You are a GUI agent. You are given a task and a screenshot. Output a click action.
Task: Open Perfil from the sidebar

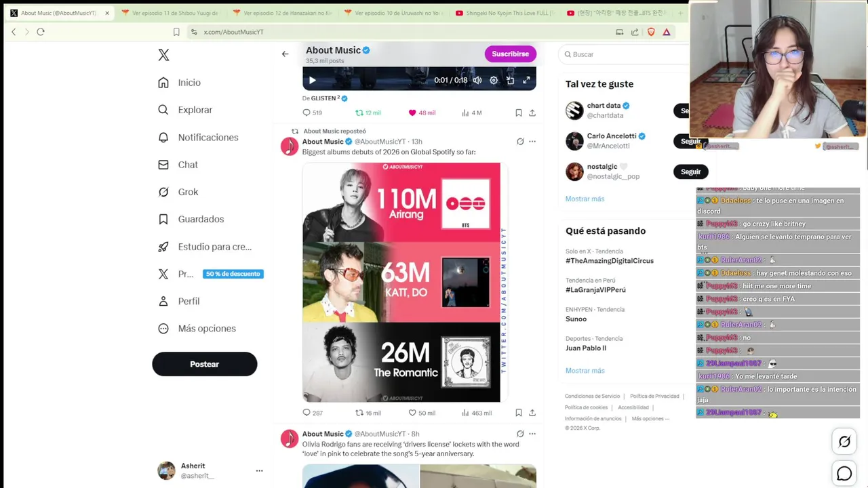tap(178, 301)
